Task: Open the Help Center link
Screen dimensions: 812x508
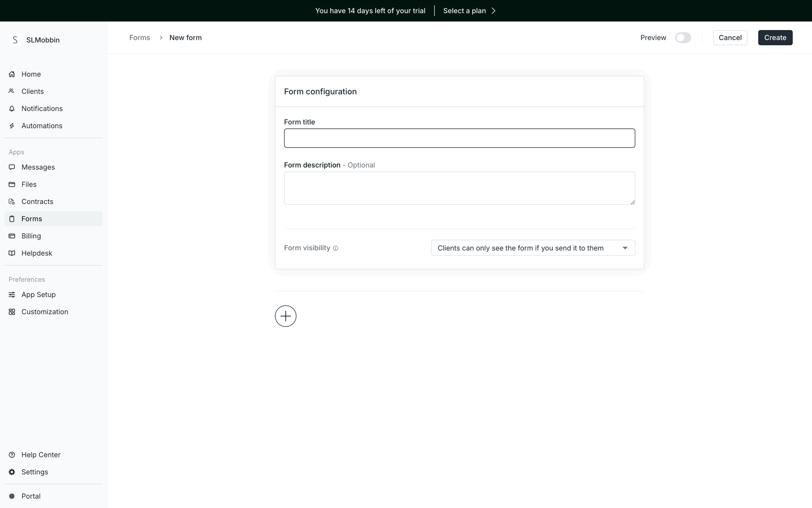Action: (x=53, y=455)
